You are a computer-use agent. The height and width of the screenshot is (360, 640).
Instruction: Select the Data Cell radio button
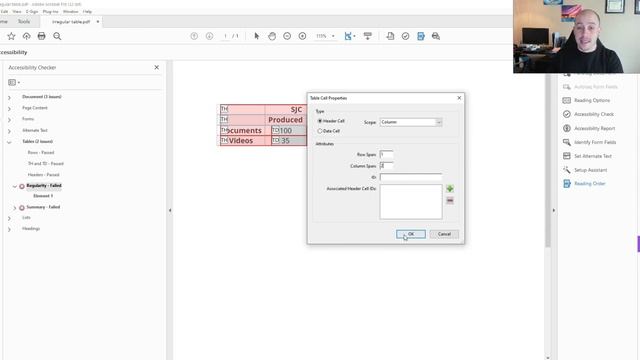click(320, 131)
